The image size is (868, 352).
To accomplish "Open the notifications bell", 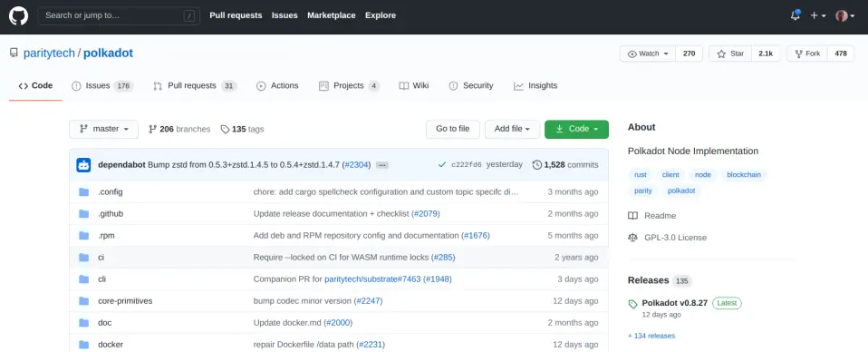I will pyautogui.click(x=796, y=15).
